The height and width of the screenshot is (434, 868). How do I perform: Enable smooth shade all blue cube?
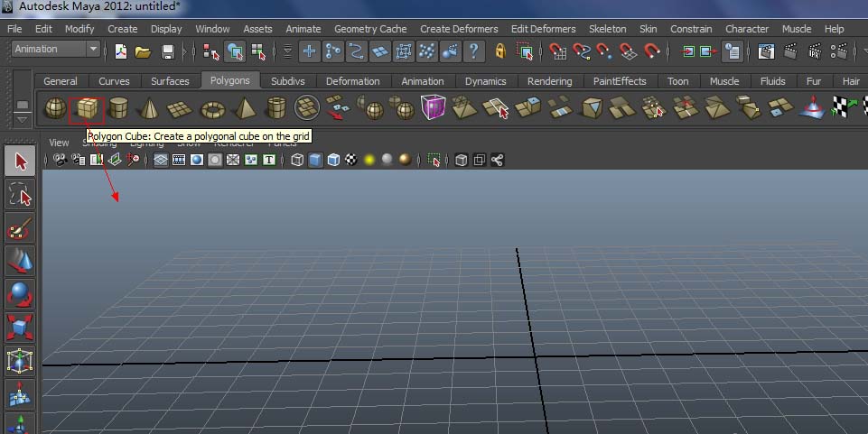coord(315,160)
